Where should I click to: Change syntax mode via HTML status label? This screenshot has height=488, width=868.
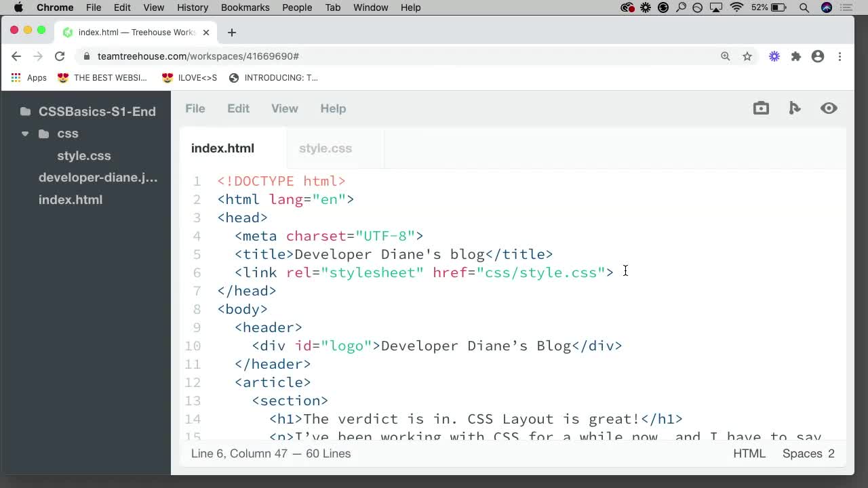[749, 453]
